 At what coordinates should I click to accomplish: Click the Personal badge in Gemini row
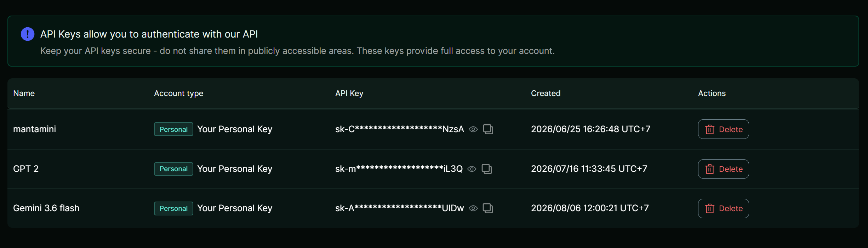pos(173,208)
